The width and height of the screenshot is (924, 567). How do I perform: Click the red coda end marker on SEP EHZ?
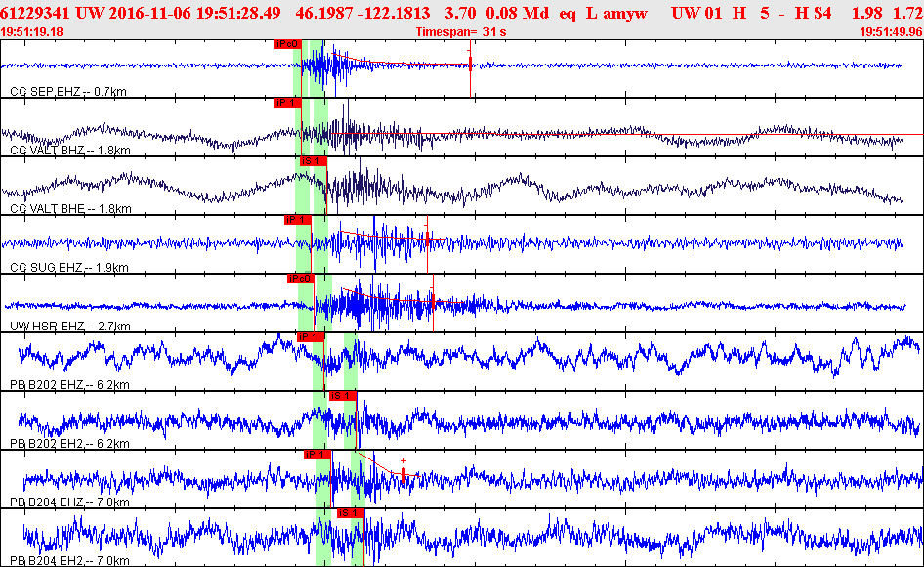click(x=471, y=65)
